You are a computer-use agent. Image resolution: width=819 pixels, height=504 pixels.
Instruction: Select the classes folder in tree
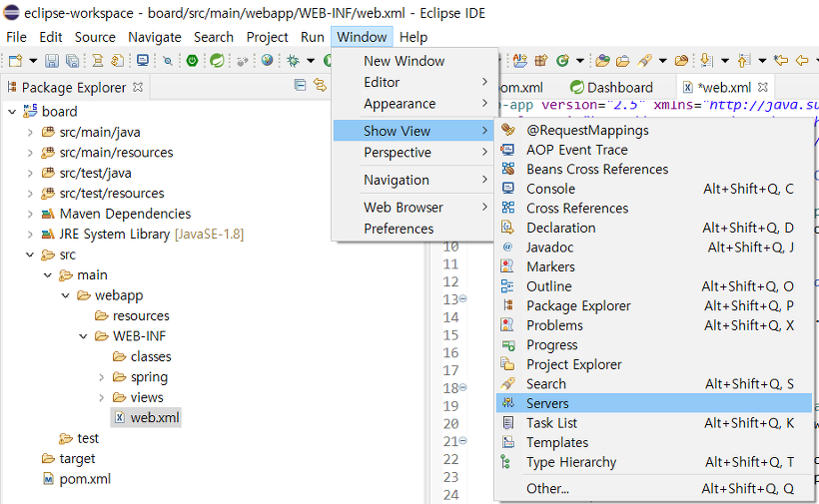click(142, 357)
